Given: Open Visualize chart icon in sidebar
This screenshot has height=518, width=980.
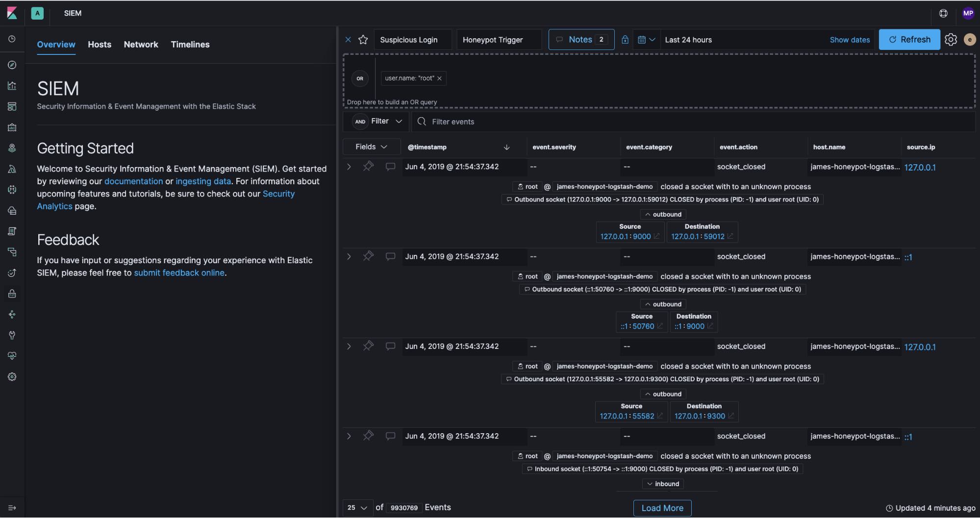Looking at the screenshot, I should 12,86.
